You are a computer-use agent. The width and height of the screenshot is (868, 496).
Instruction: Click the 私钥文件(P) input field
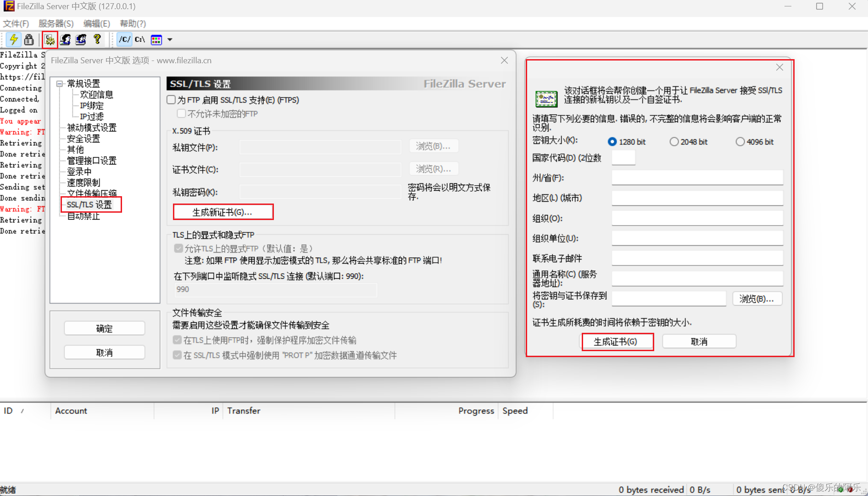coord(321,147)
